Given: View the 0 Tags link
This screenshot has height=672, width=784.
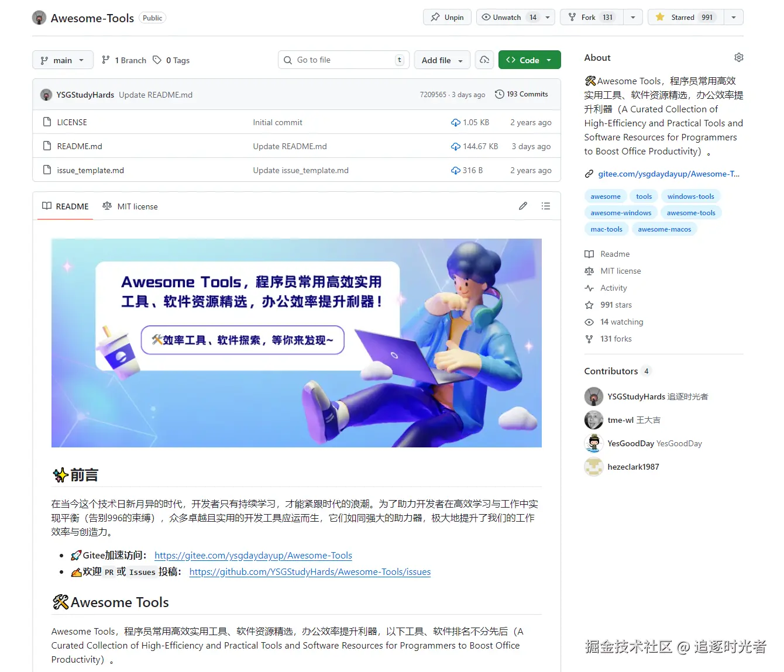Looking at the screenshot, I should [171, 60].
